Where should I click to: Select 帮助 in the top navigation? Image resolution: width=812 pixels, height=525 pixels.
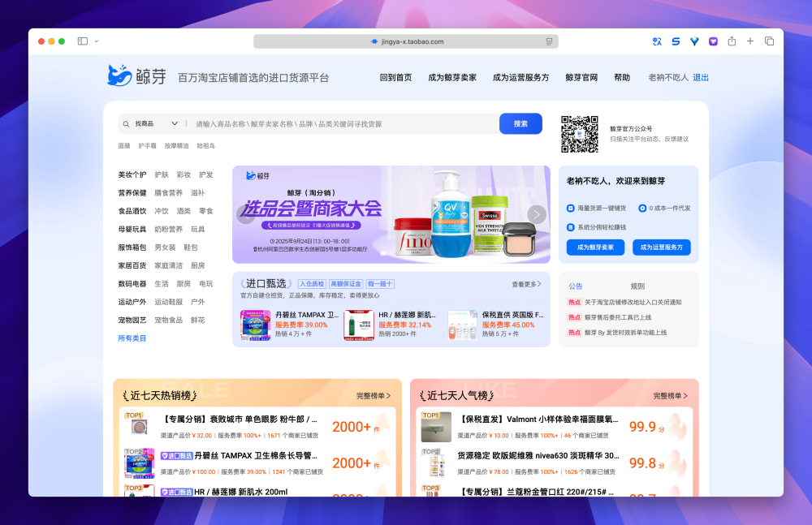(x=621, y=77)
